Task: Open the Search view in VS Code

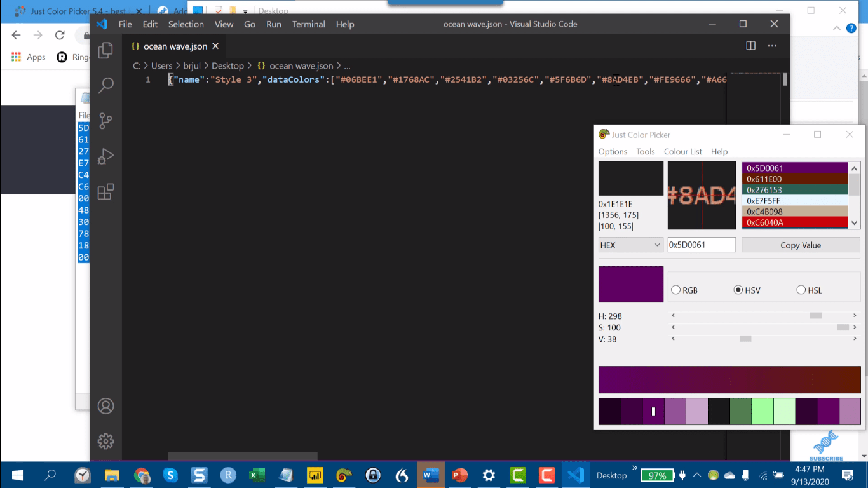Action: click(105, 85)
